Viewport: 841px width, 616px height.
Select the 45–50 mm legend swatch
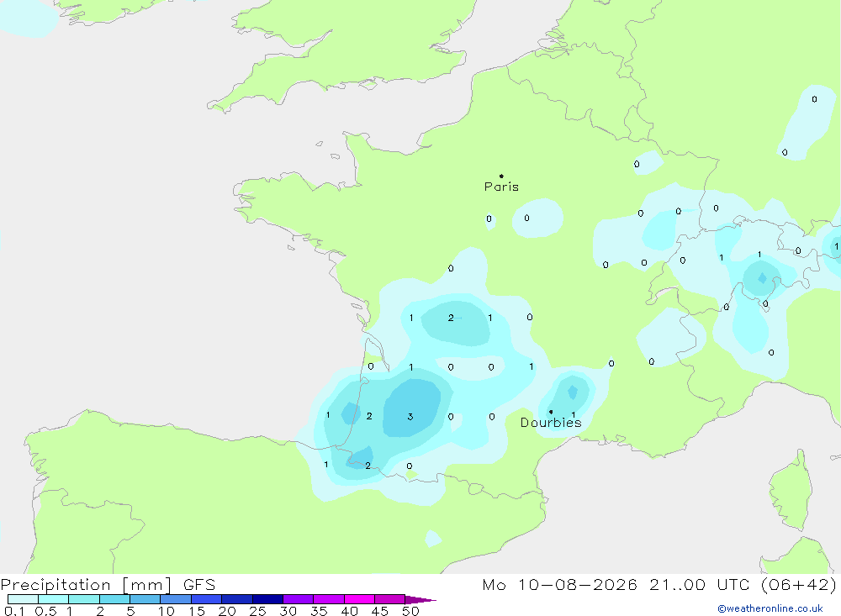coord(389,599)
